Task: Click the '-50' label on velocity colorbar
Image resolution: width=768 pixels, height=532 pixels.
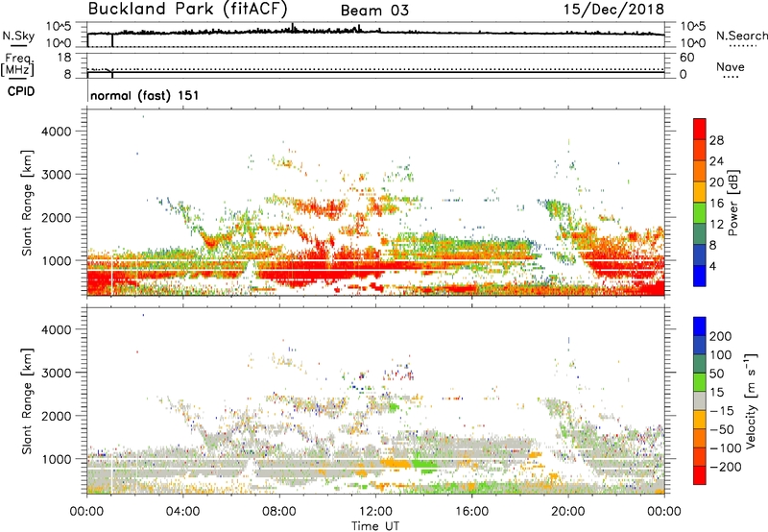Action: pyautogui.click(x=723, y=429)
